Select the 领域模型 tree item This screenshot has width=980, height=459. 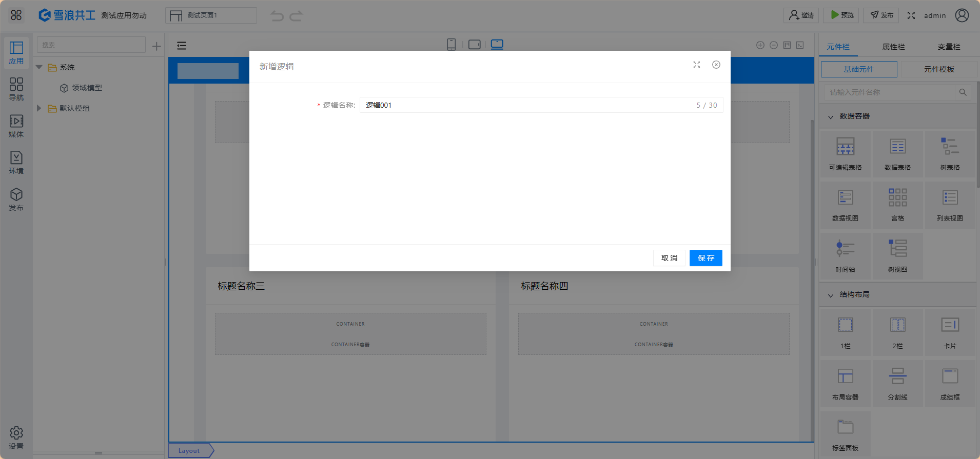click(87, 88)
